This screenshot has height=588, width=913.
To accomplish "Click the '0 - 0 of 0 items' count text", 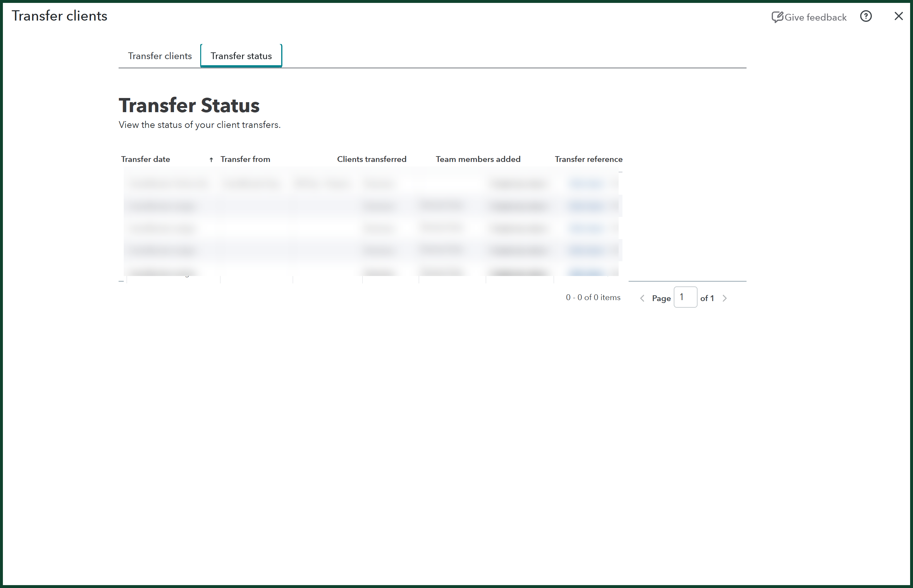I will [x=593, y=298].
